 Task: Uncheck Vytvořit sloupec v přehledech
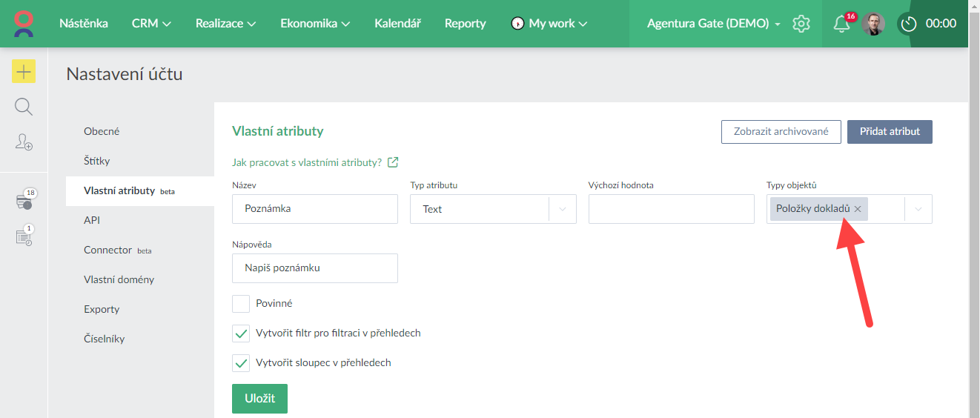coord(241,363)
